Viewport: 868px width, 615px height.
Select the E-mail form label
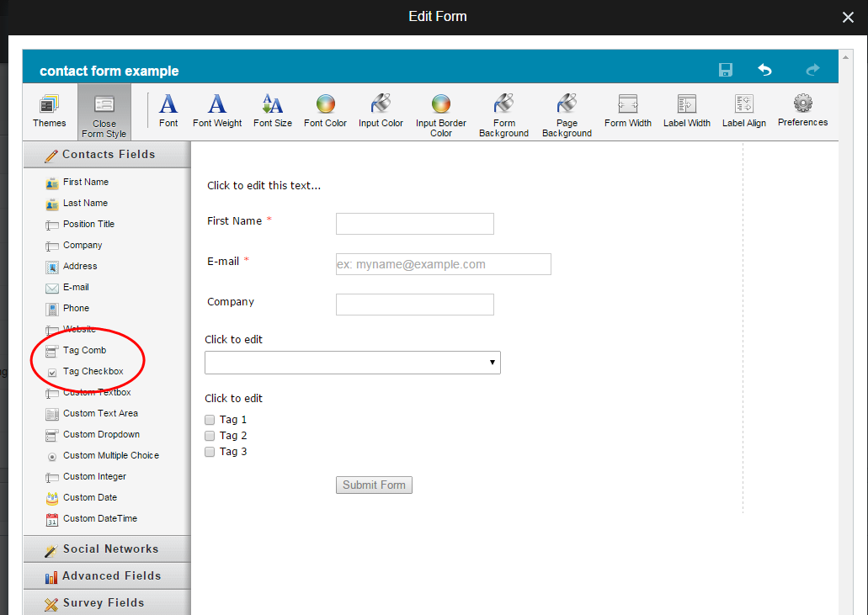[x=223, y=262]
